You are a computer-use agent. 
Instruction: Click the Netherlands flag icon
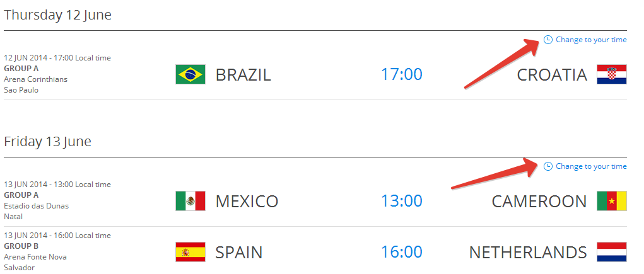pos(611,253)
